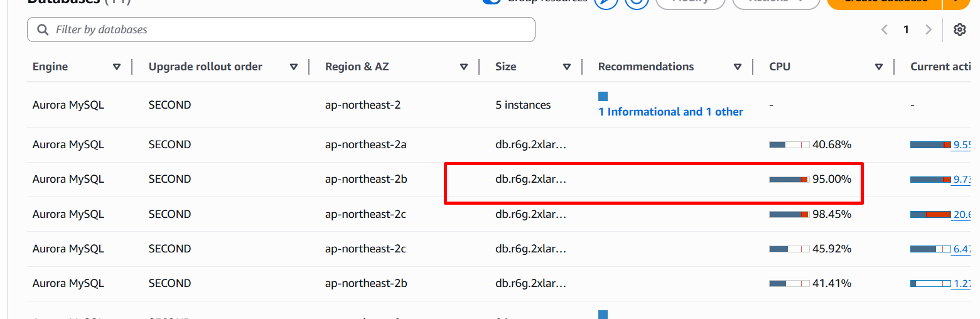Click 'ap-northeast-2b' in the 41.41% CPU row
Image resolution: width=980 pixels, height=319 pixels.
366,283
